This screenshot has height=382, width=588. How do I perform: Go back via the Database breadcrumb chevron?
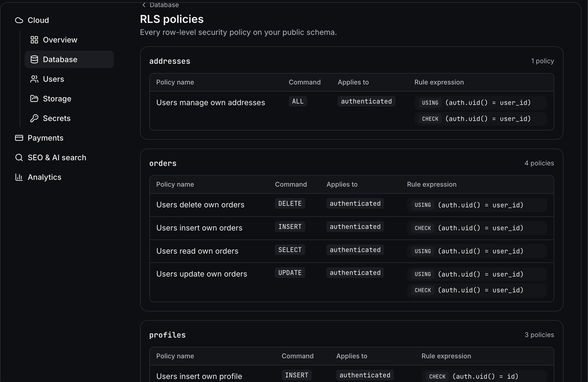144,5
